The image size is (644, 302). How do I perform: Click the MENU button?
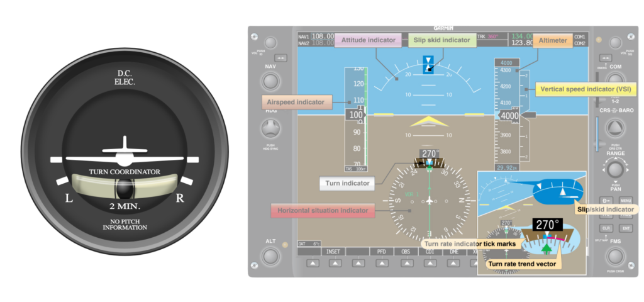[626, 201]
